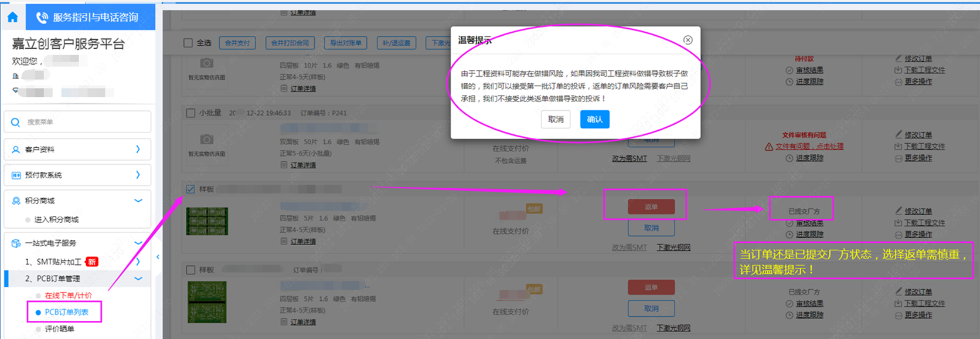Click the 文件审核有问题 status text

804,135
